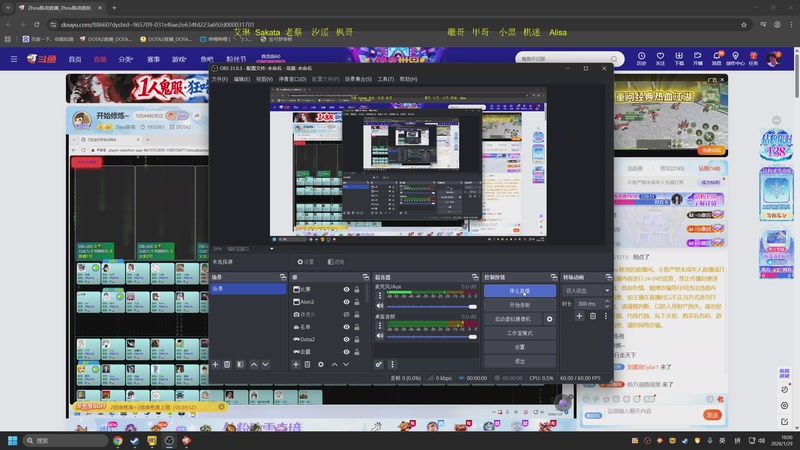Pop out the Controls dock
Image resolution: width=800 pixels, height=450 pixels.
[554, 277]
